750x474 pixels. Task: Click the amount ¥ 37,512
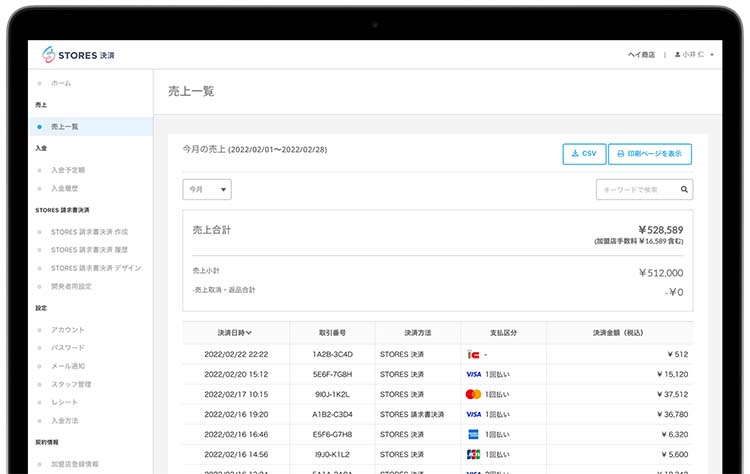point(673,395)
